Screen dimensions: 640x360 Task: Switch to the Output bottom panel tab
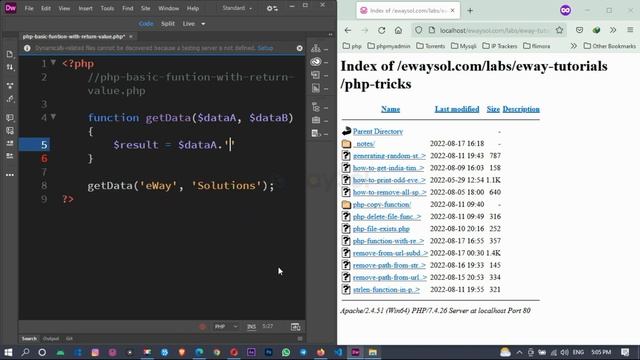tap(51, 339)
